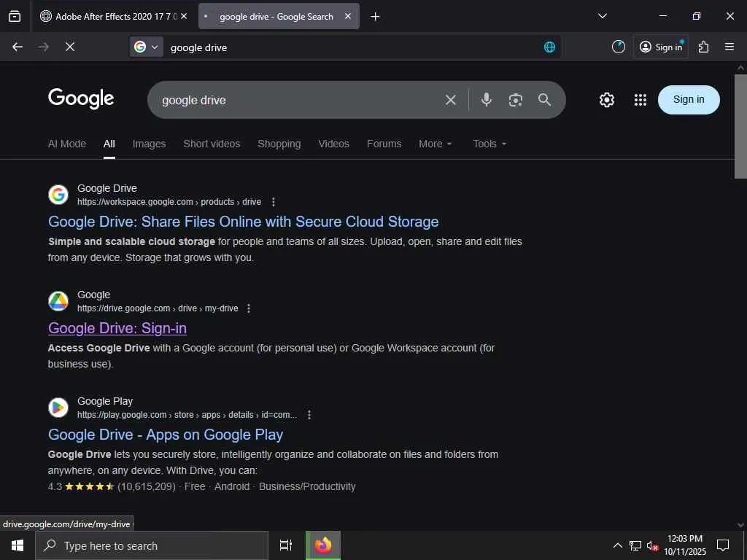Viewport: 747px width, 560px height.
Task: Switch to Forums results
Action: tap(384, 144)
